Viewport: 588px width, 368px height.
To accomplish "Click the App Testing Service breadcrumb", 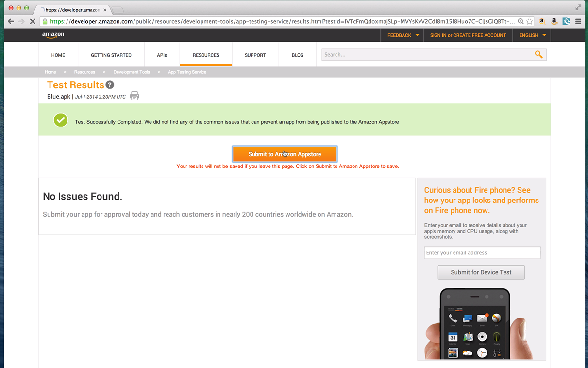I will tap(187, 72).
